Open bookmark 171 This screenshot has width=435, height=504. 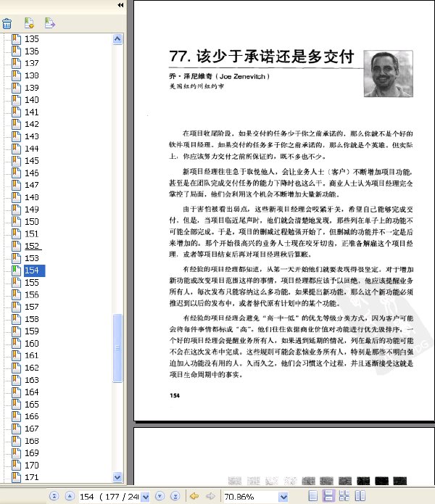[x=31, y=477]
